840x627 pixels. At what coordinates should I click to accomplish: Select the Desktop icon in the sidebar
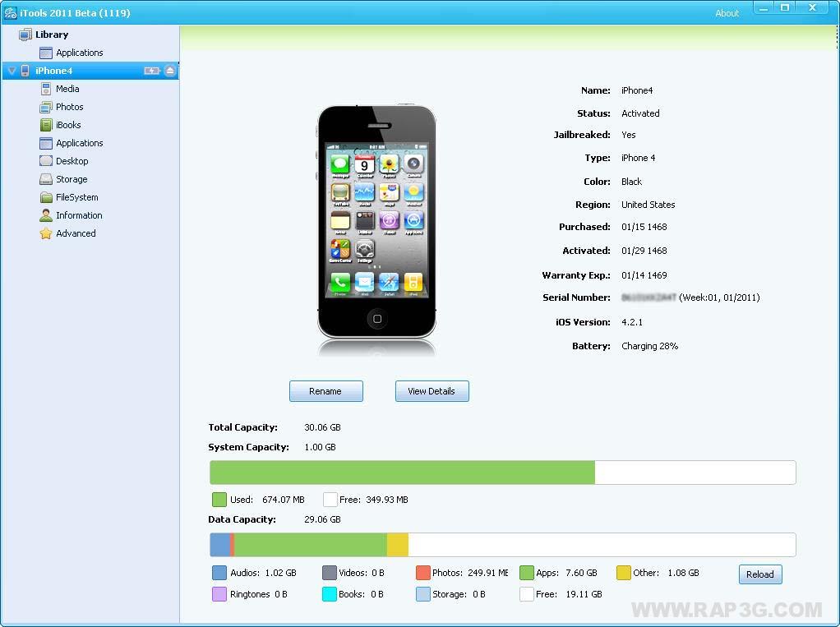pos(46,161)
